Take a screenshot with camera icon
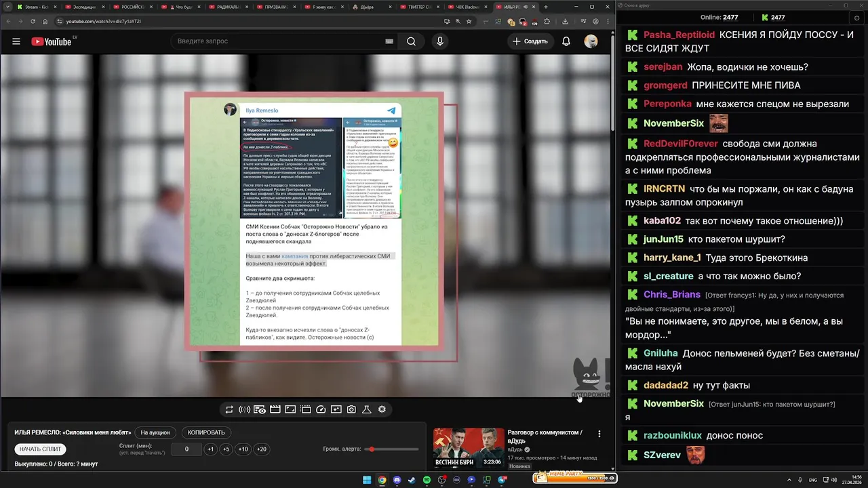This screenshot has width=868, height=488. pos(351,409)
